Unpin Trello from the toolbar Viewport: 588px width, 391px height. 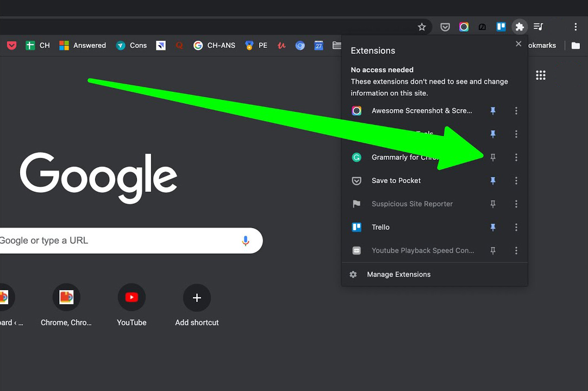point(493,227)
